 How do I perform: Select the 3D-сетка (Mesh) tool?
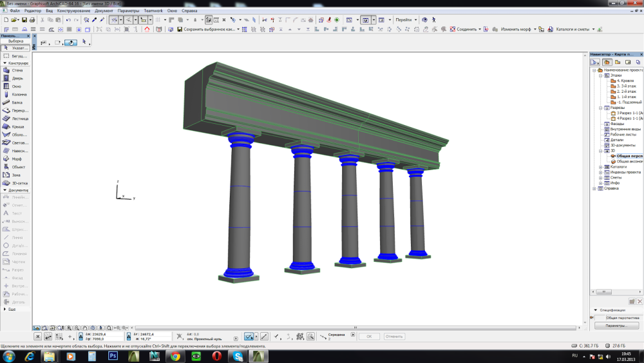click(15, 183)
